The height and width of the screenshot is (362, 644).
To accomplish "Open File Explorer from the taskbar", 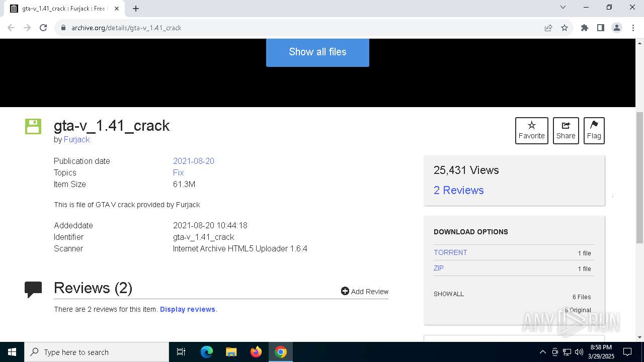I will pos(231,352).
